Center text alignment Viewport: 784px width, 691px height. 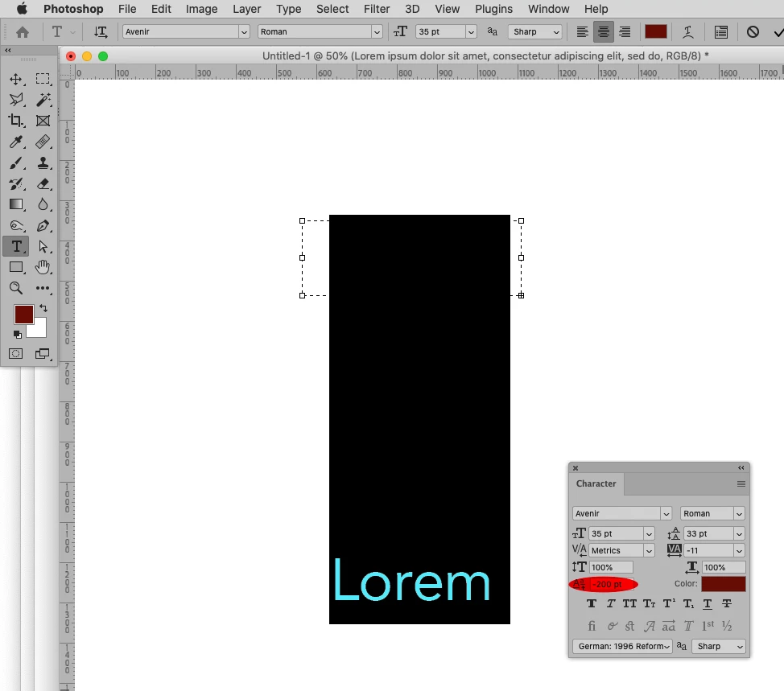(604, 32)
